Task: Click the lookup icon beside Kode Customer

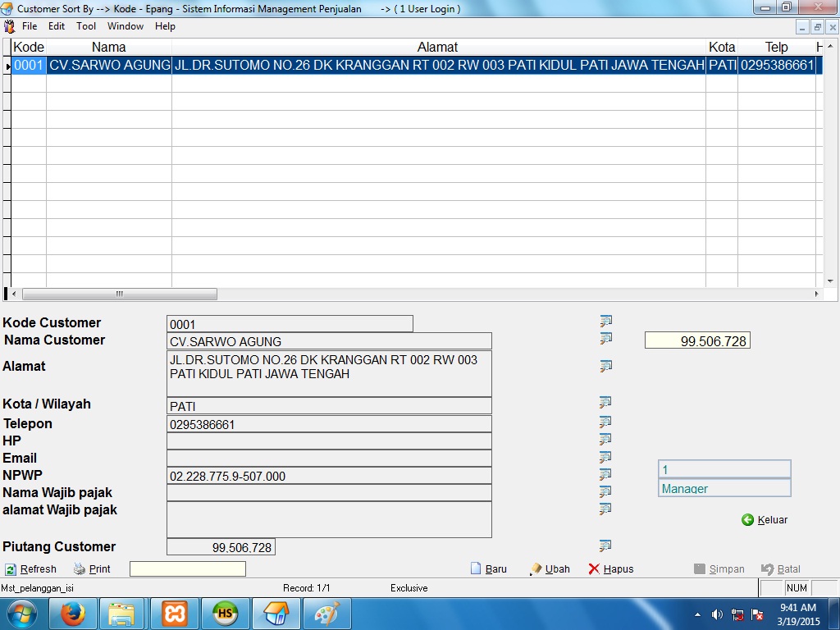Action: (x=605, y=321)
